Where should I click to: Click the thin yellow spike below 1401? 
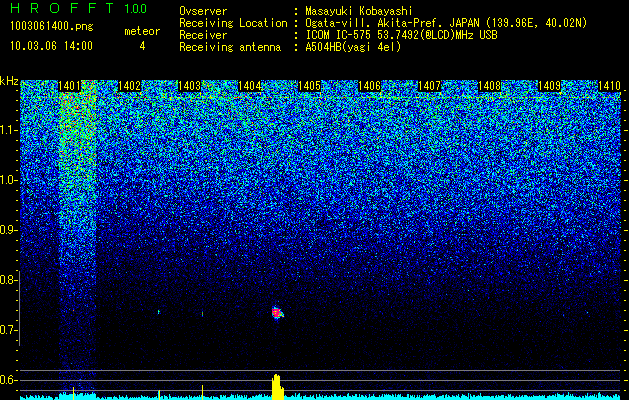point(73,392)
